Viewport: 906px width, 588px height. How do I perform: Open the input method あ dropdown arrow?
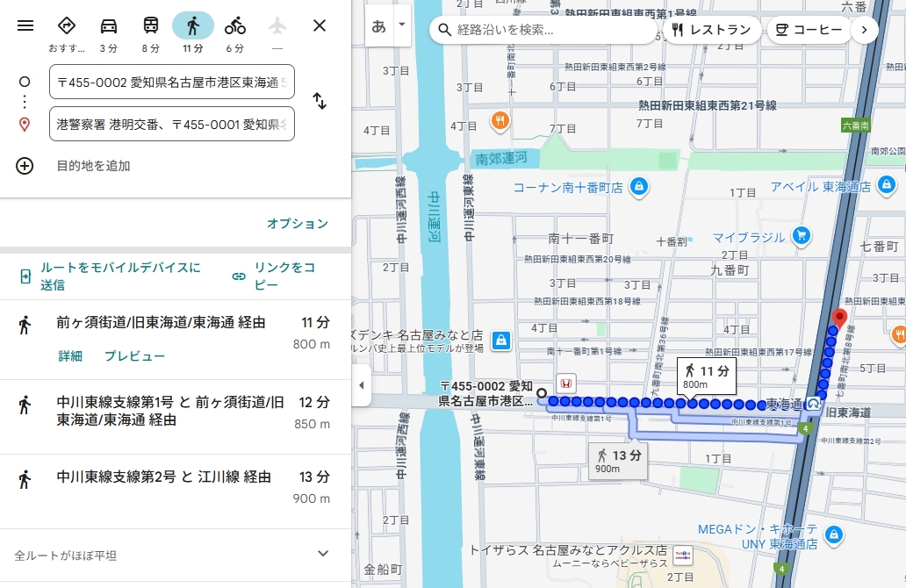point(401,25)
